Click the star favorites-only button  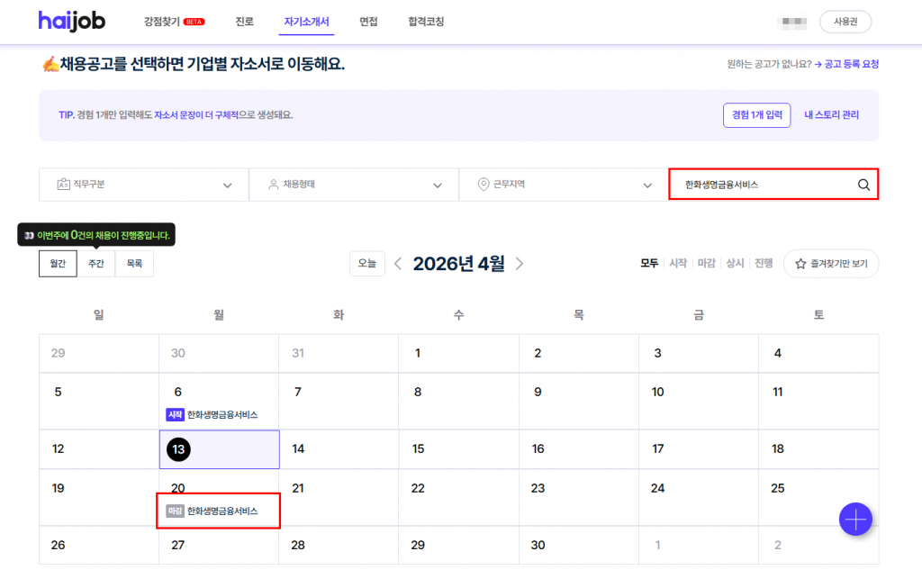[830, 264]
